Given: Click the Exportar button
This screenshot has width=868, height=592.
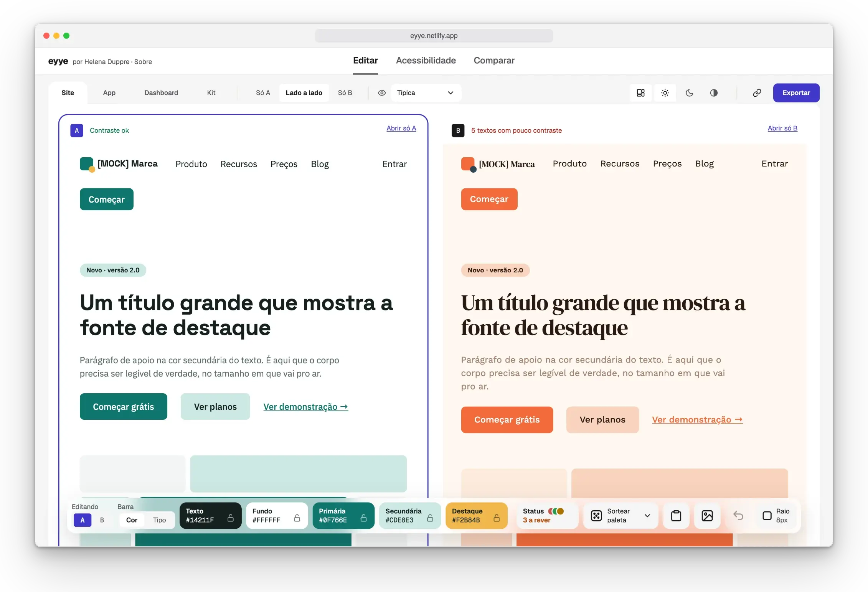Looking at the screenshot, I should point(796,93).
